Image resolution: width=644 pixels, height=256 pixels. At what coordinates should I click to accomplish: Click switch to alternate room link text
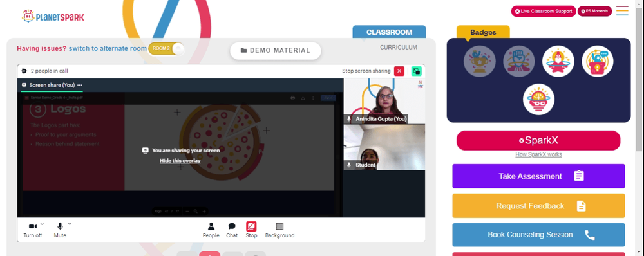click(108, 48)
